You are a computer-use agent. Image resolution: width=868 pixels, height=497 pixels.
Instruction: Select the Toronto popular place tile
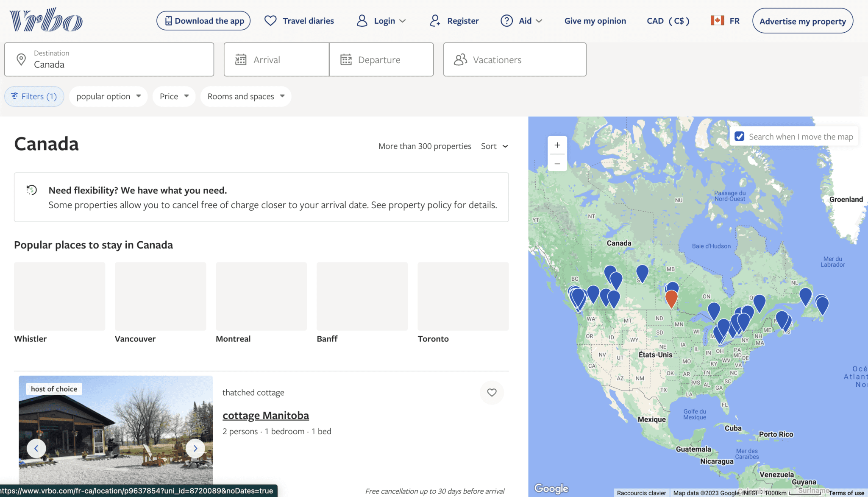(x=463, y=303)
